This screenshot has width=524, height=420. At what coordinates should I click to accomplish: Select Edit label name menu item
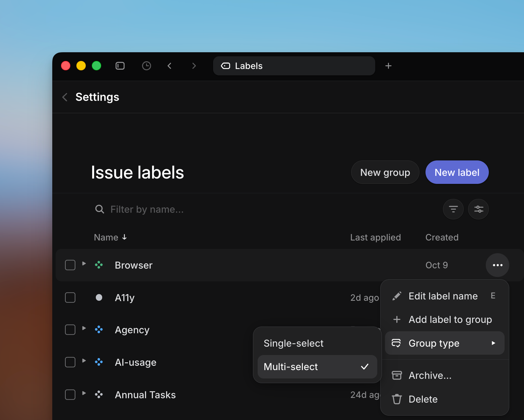pyautogui.click(x=445, y=296)
